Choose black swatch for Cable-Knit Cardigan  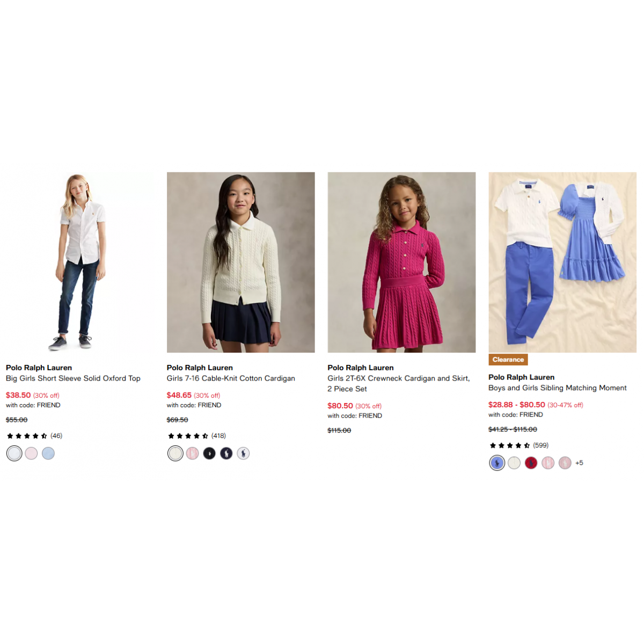[x=209, y=453]
